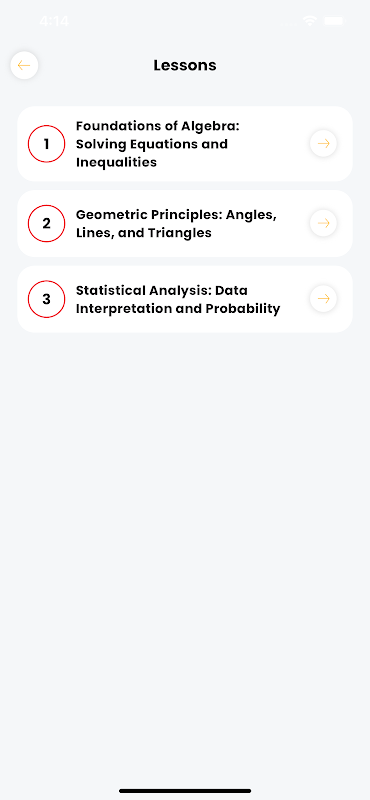Screen dimensions: 370x800
Task: Open Statistical Analysis lesson title
Action: click(178, 299)
